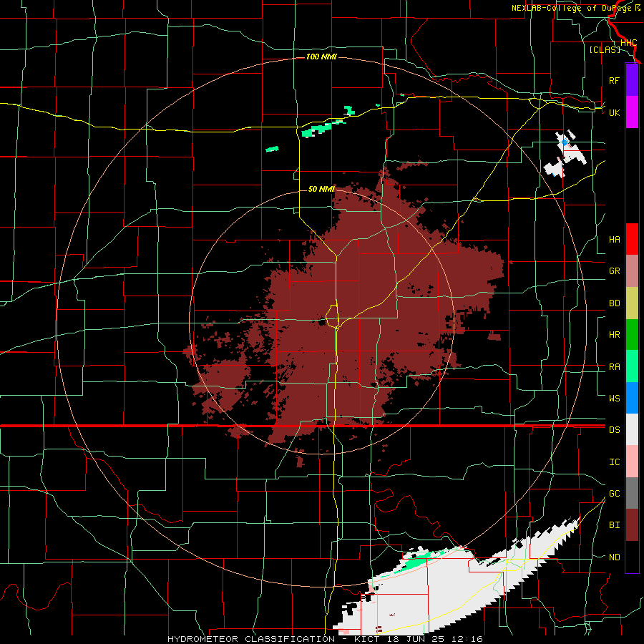Click the GC legend label
This screenshot has height=644, width=644.
614,494
